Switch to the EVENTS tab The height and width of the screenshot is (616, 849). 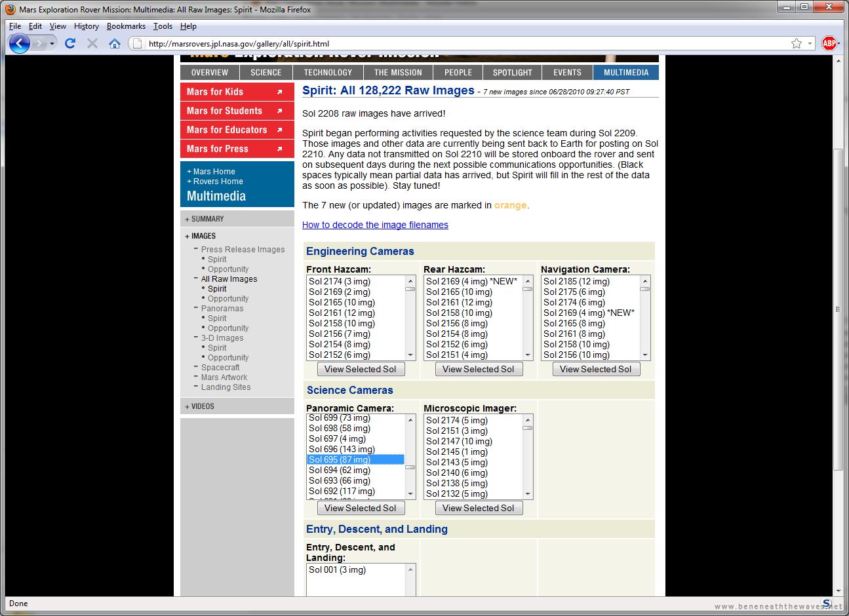point(567,73)
